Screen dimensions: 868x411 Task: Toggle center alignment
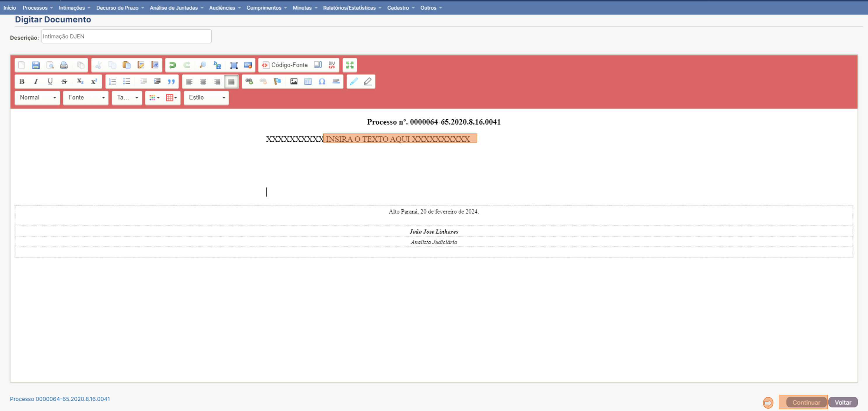click(203, 81)
